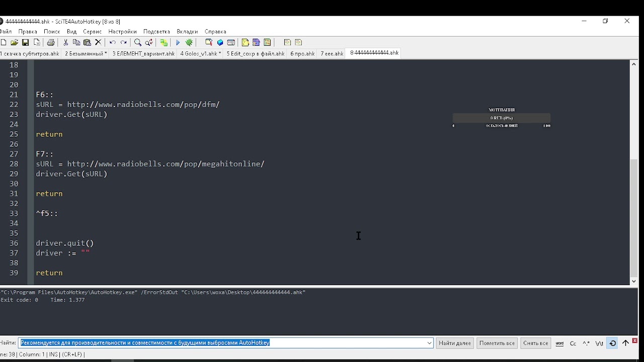Click the last toolbar document icon
Image resolution: width=644 pixels, height=362 pixels.
[298, 43]
